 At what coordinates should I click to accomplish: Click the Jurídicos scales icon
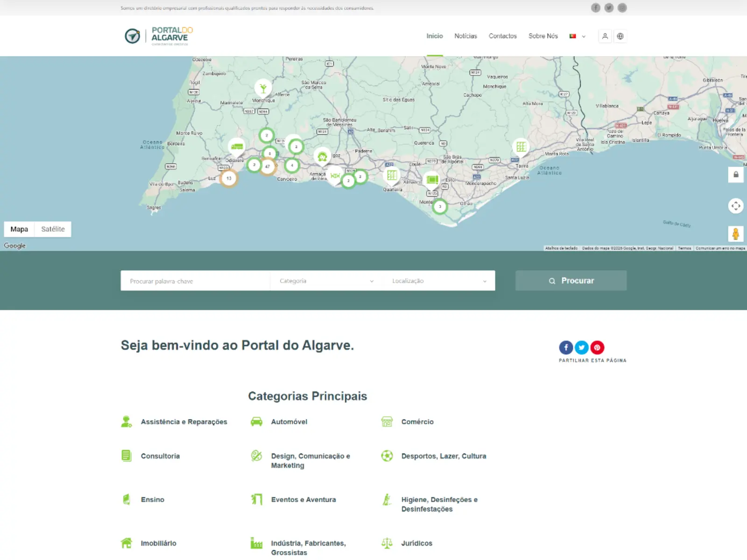tap(387, 543)
